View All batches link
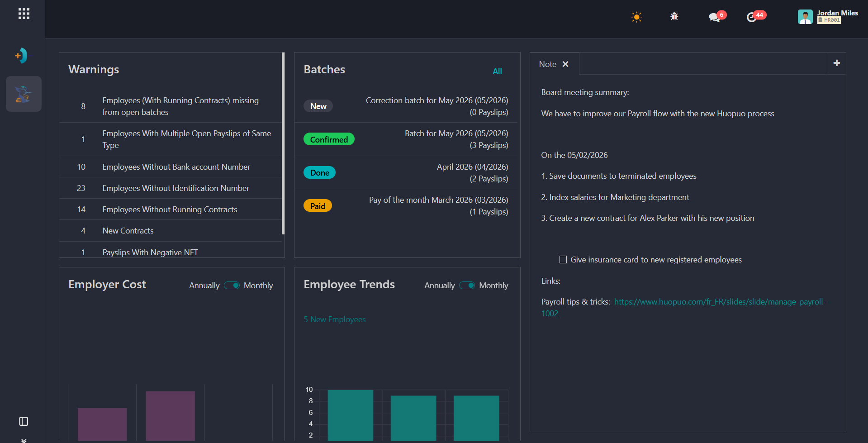The image size is (868, 443). 497,71
